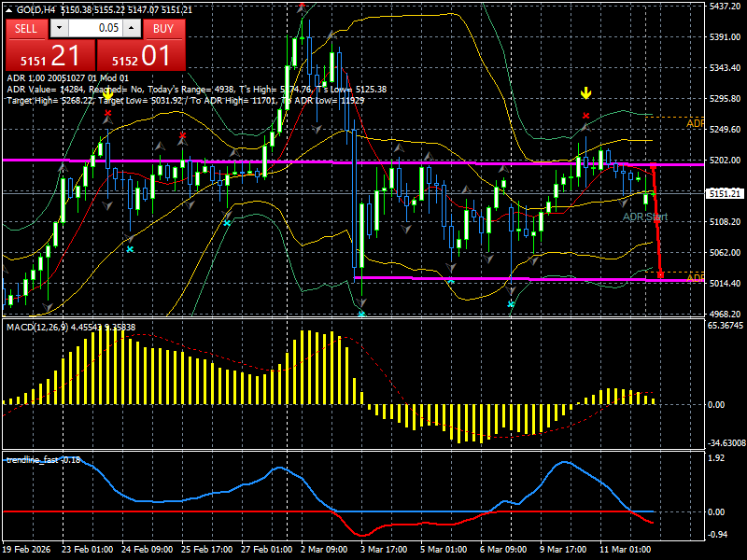Buy at the 5152 01 ask price panel
The image size is (747, 560).
click(141, 55)
